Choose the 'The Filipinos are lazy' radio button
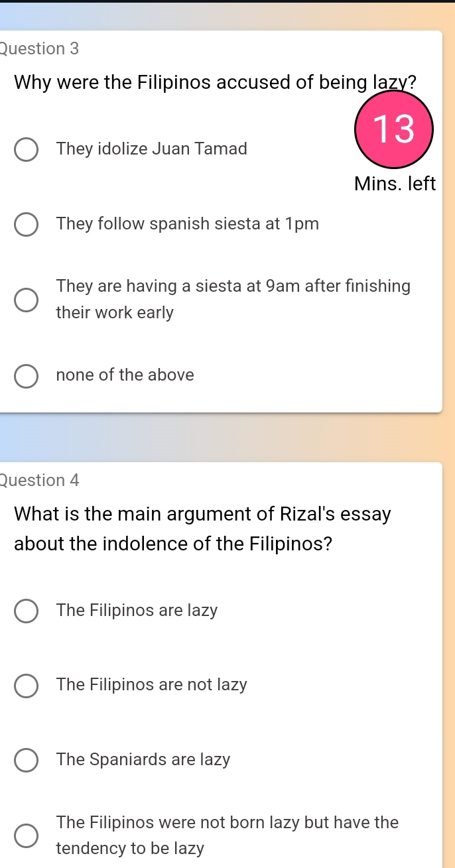 [x=27, y=611]
